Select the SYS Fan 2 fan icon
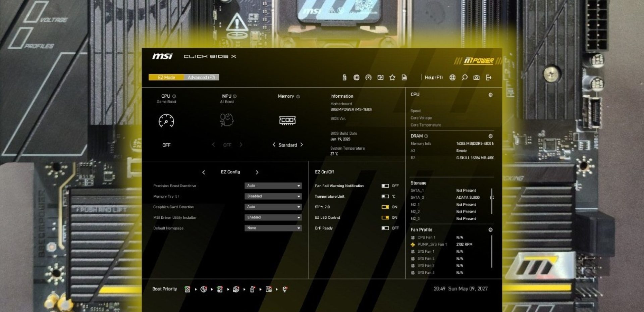Viewport: 644px width, 312px height. coord(413,259)
